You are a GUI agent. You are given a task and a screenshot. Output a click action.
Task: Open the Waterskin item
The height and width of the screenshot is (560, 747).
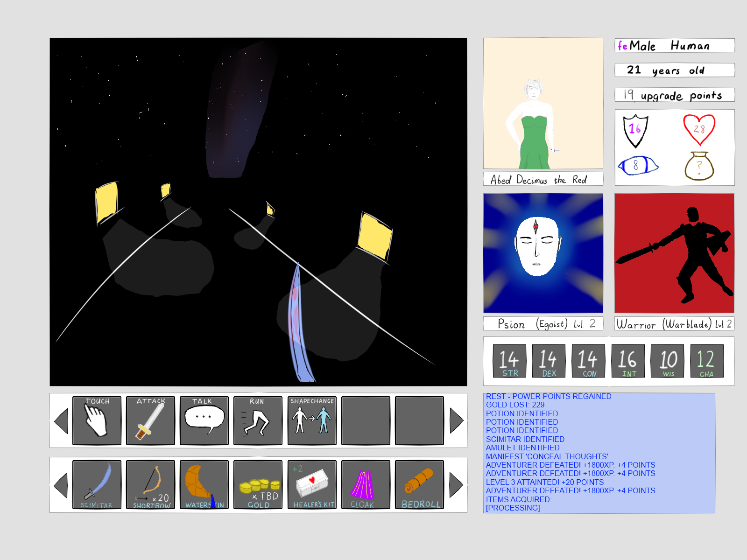tap(204, 484)
